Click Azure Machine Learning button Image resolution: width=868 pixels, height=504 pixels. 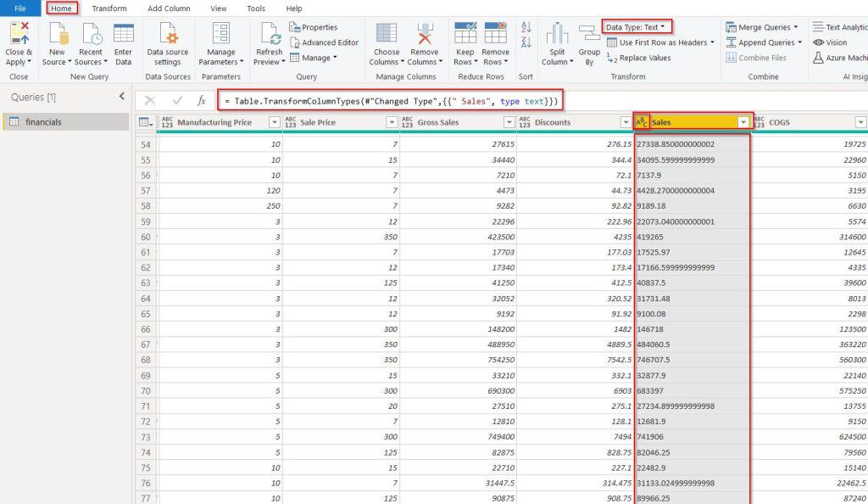click(840, 58)
